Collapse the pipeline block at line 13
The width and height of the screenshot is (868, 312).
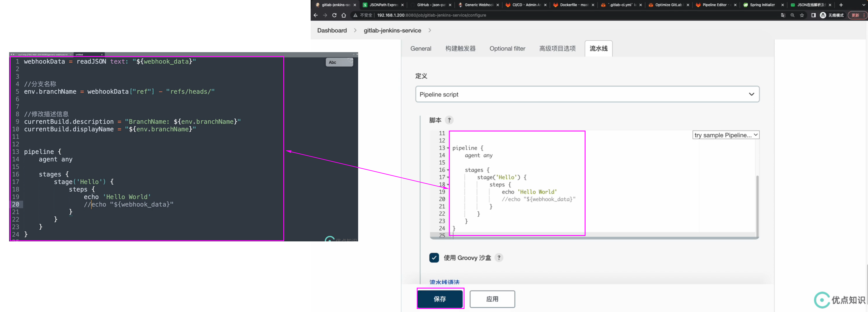point(448,148)
